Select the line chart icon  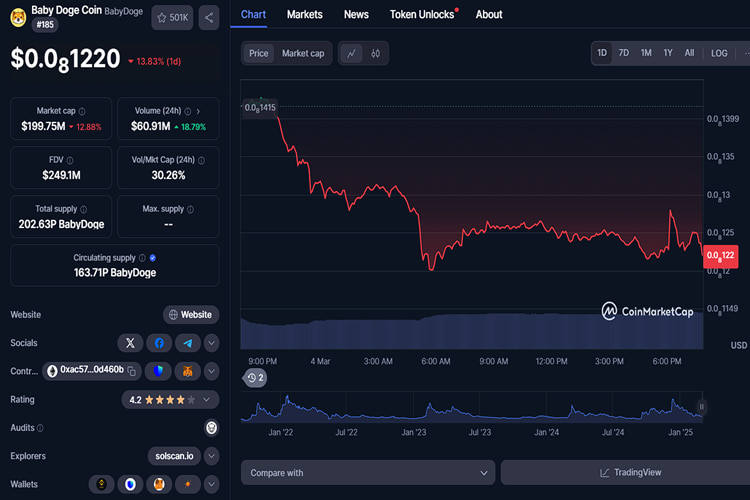coord(352,53)
